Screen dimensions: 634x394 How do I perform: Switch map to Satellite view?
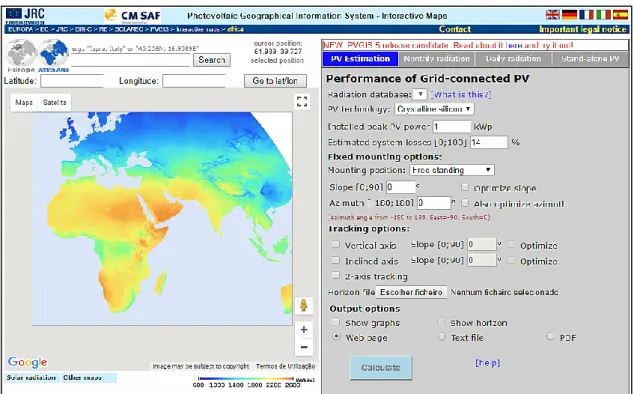[x=55, y=102]
